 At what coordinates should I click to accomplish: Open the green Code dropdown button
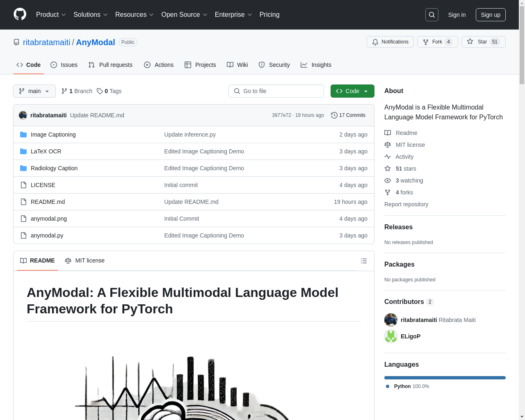coord(352,91)
